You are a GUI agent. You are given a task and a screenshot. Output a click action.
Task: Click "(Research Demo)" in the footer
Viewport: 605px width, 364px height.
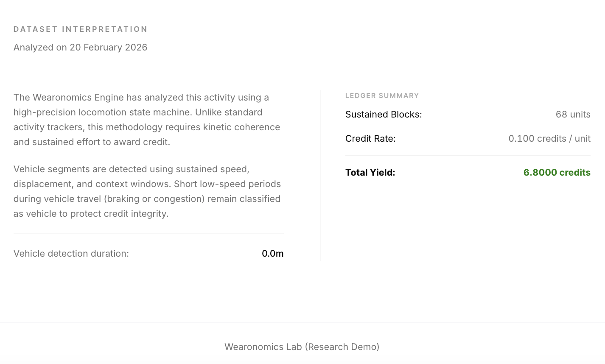(x=342, y=347)
